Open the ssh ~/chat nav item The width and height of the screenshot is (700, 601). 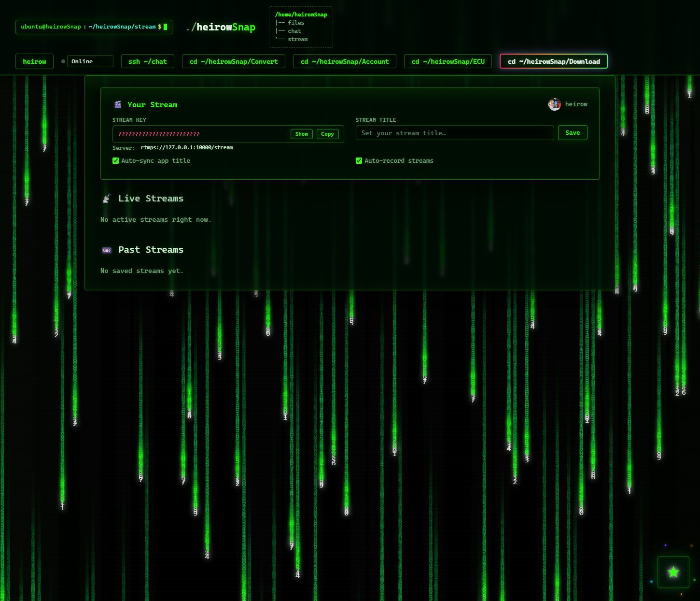coord(148,61)
